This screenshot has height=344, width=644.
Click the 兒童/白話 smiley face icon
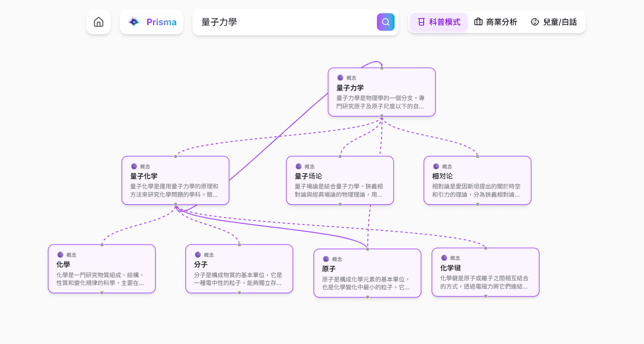(x=535, y=22)
